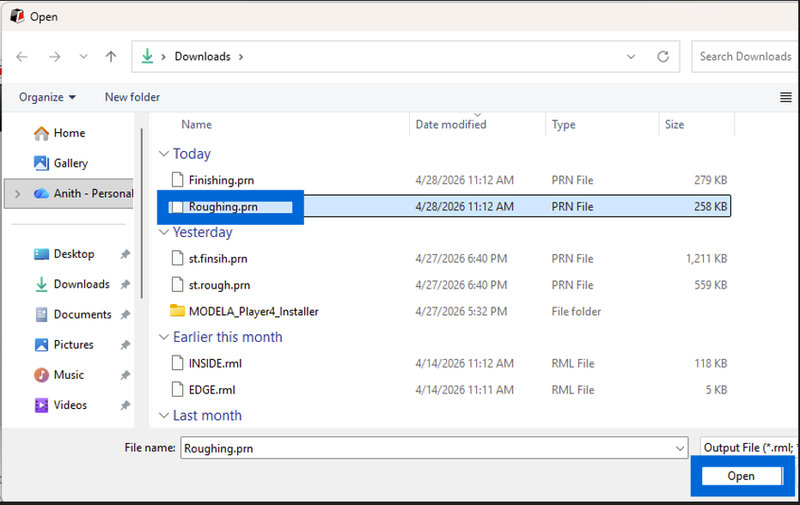
Task: Click the MODELA_Player4_Installer folder icon
Action: (x=177, y=311)
